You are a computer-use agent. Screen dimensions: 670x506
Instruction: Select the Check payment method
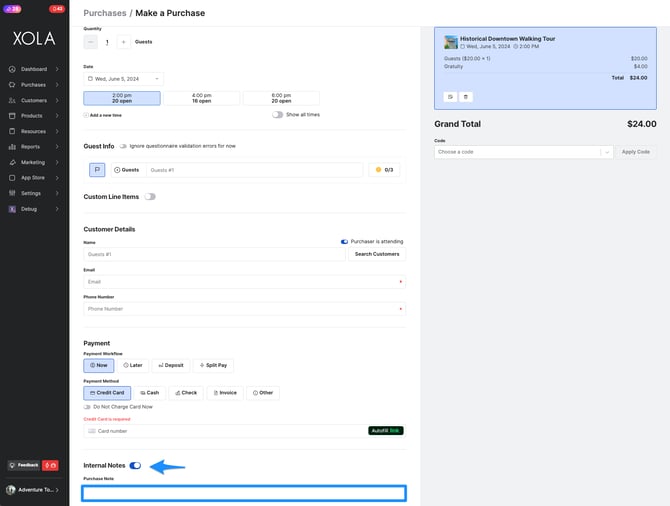(186, 393)
